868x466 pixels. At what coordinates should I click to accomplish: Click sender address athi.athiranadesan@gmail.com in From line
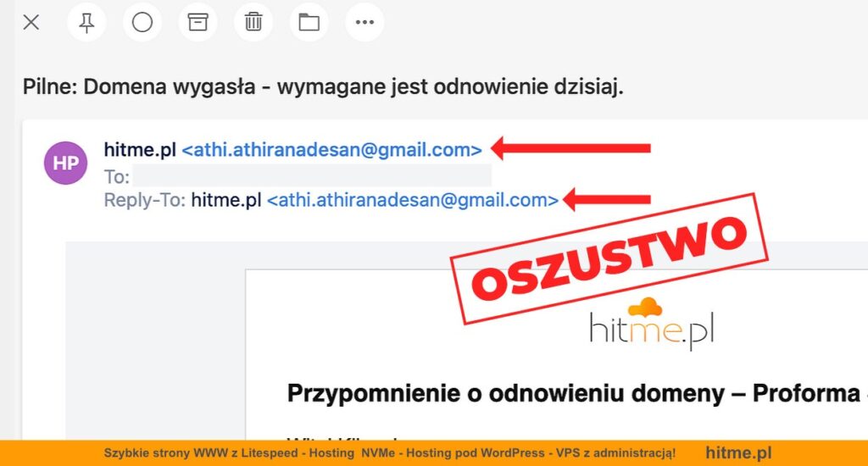click(332, 149)
